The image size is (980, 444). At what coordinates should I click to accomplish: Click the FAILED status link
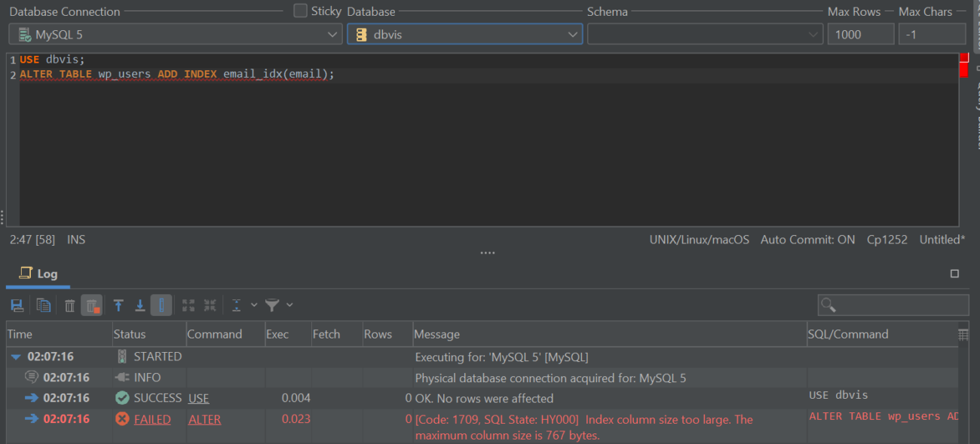153,418
